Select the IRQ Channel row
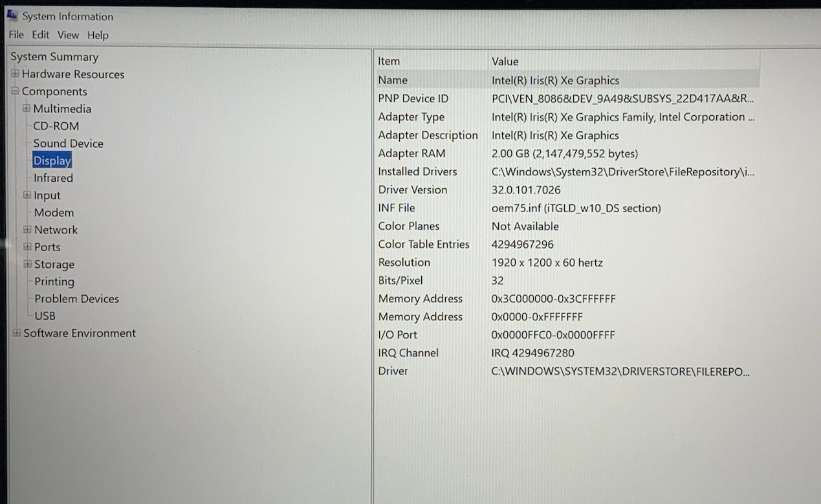 pyautogui.click(x=567, y=353)
